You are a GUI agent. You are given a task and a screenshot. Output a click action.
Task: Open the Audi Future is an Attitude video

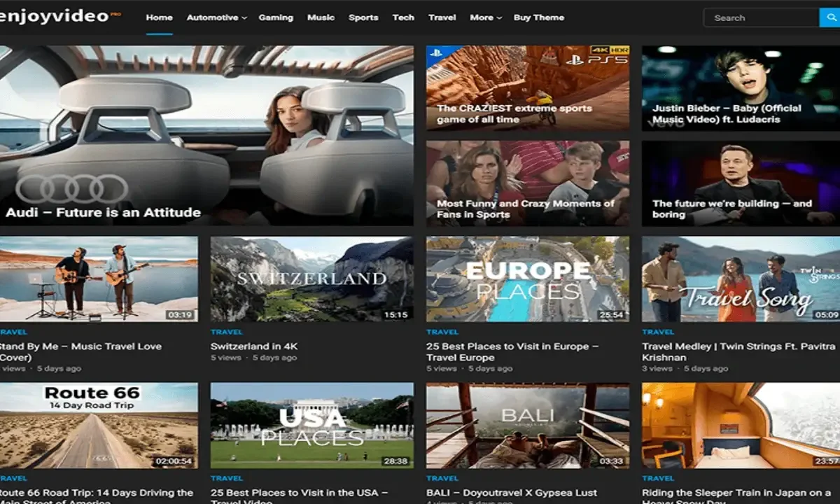pyautogui.click(x=206, y=135)
